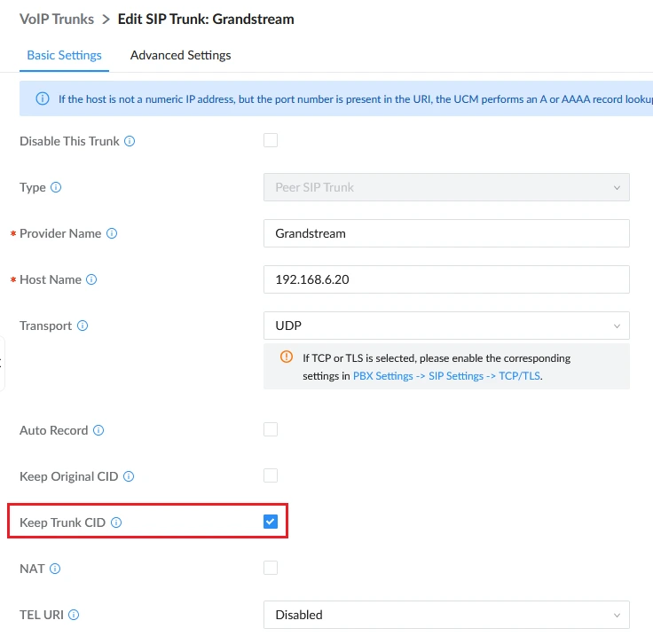The image size is (653, 644).
Task: Tick the Auto Record checkbox
Action: click(271, 429)
